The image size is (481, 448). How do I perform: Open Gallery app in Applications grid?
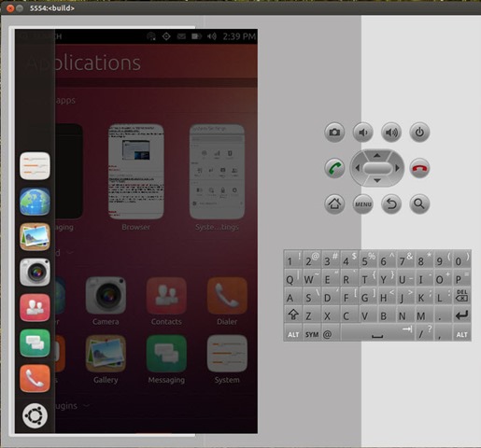(106, 359)
